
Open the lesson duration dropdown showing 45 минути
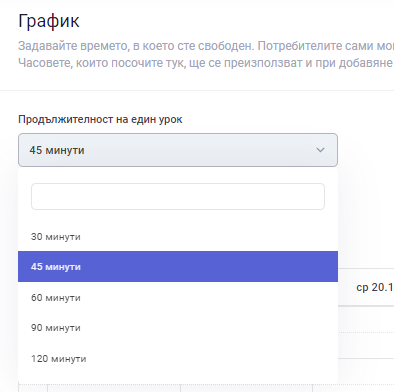pyautogui.click(x=178, y=150)
